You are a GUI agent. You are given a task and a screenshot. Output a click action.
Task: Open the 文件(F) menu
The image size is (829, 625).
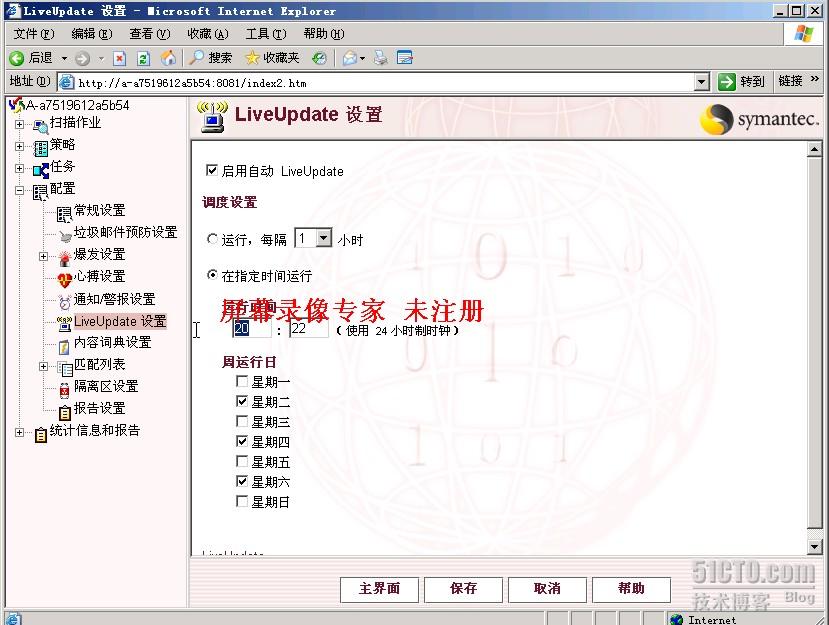click(34, 34)
